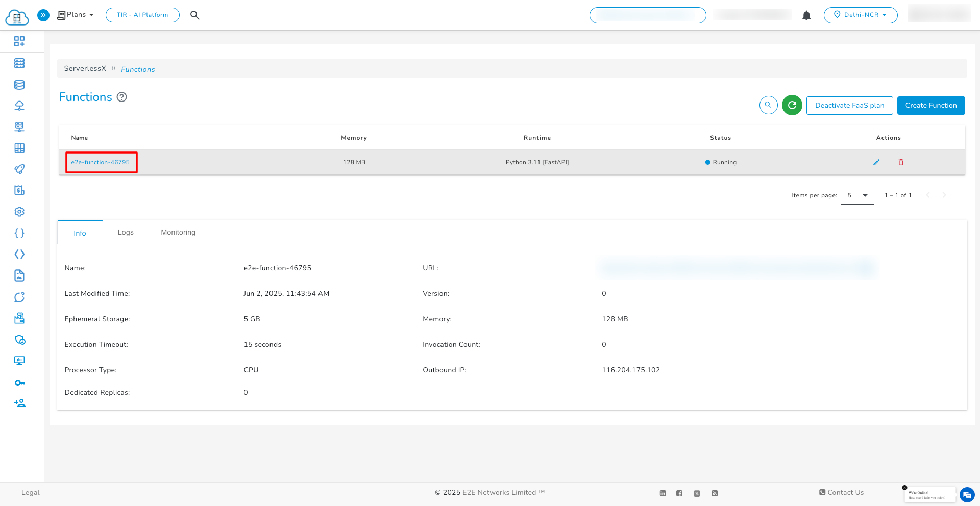This screenshot has width=980, height=506.
Task: Open the Settings gear in the sidebar
Action: pyautogui.click(x=19, y=211)
